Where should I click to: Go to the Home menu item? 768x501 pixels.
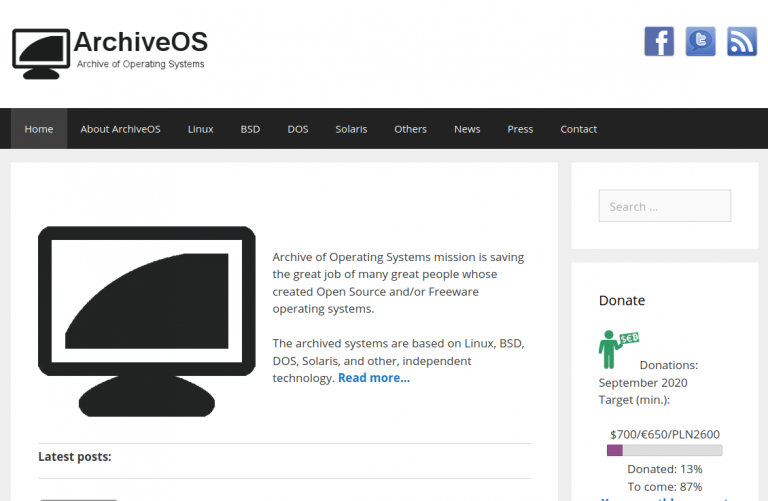pyautogui.click(x=39, y=129)
